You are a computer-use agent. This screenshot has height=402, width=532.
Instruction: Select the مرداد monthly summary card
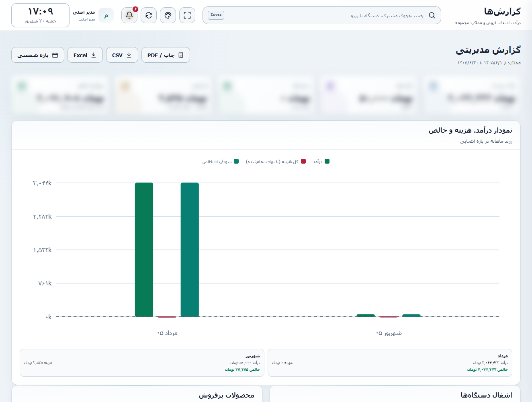[x=390, y=363]
